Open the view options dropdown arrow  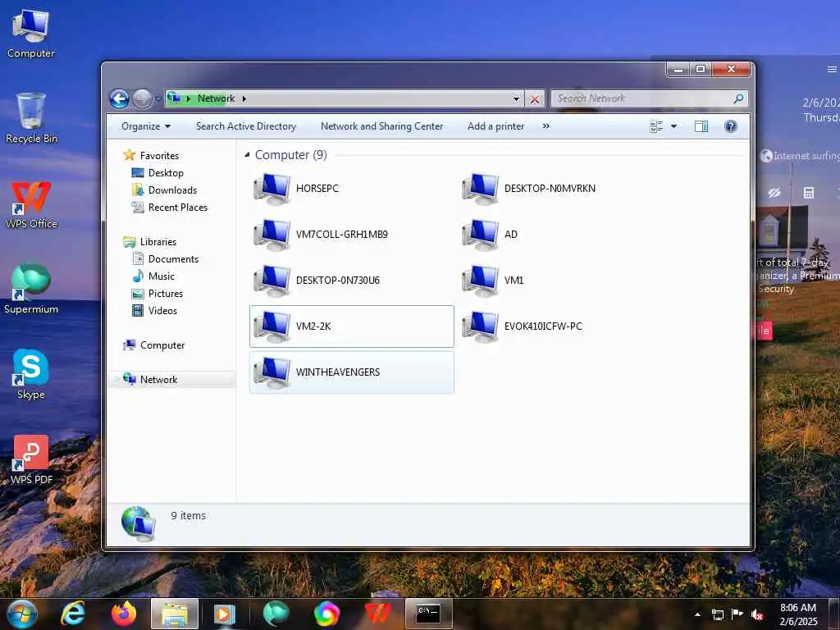674,126
